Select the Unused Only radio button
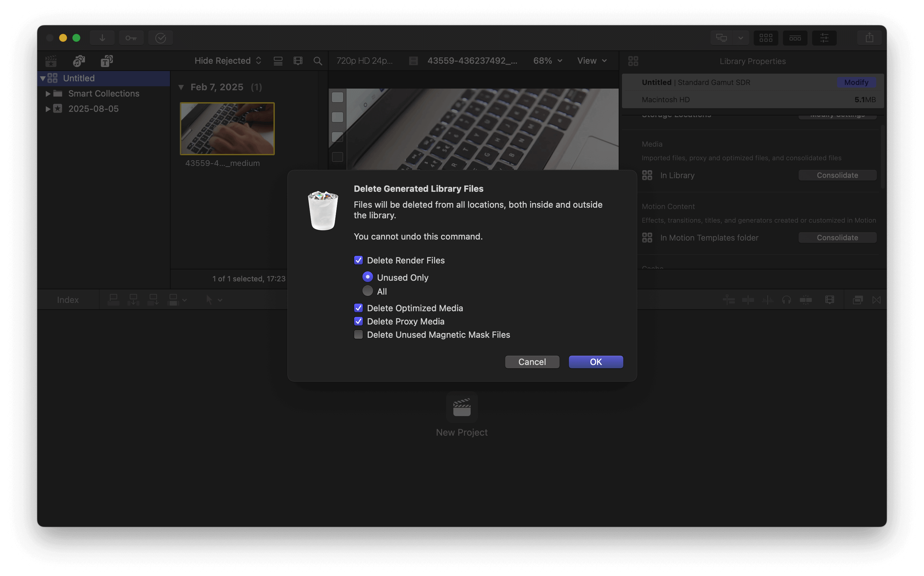Image resolution: width=924 pixels, height=576 pixels. pyautogui.click(x=367, y=277)
